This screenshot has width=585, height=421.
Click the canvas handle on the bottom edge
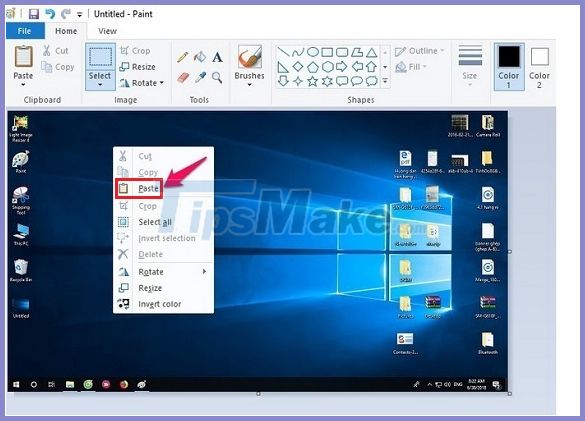point(258,394)
